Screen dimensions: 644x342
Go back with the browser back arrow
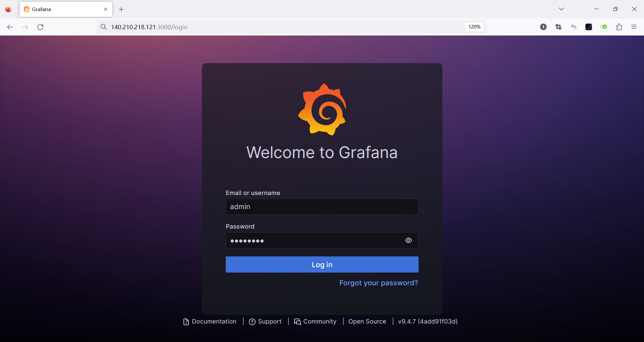coord(10,27)
